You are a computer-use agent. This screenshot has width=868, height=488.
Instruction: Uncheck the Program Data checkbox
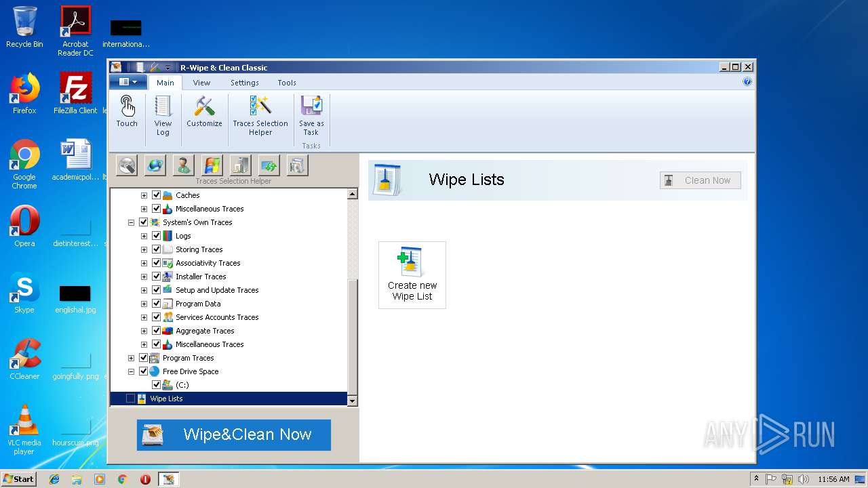[x=157, y=304]
